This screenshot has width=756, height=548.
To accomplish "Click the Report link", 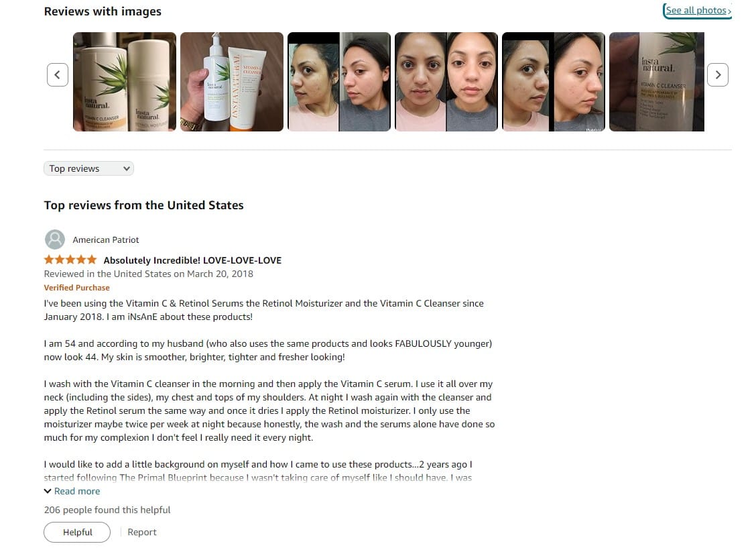I will pos(142,532).
